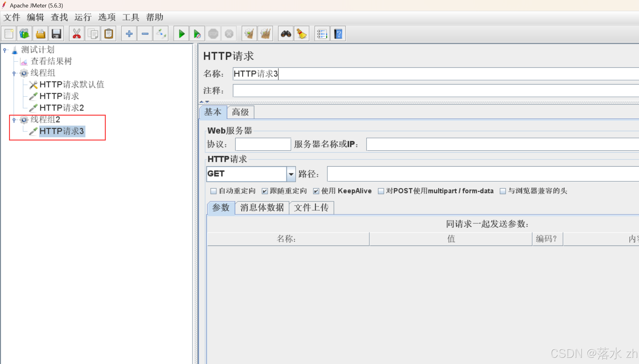This screenshot has height=364, width=639.
Task: Open the 查找 menu
Action: click(x=59, y=17)
